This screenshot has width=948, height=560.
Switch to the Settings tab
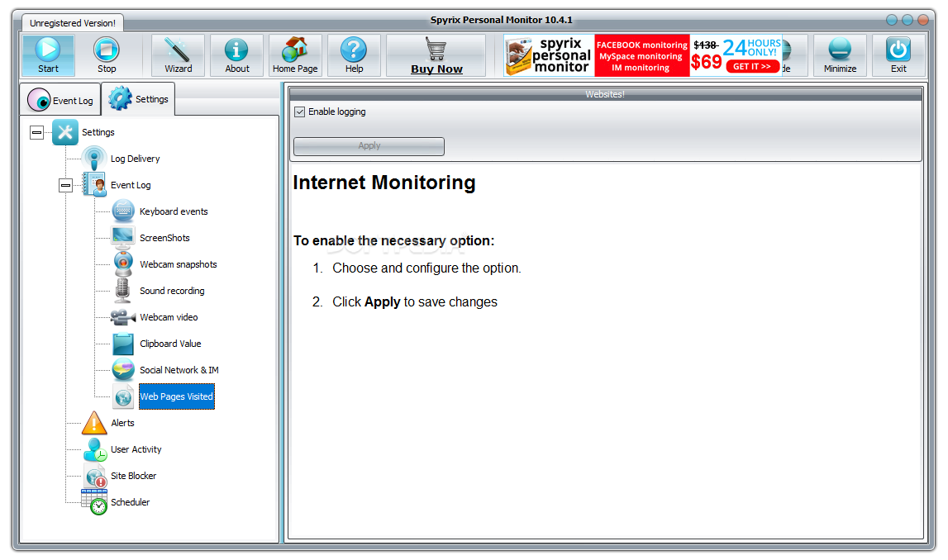[139, 99]
